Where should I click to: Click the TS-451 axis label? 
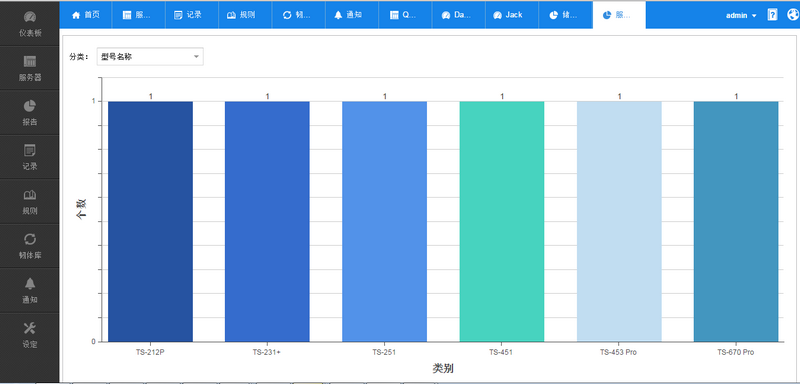click(501, 352)
